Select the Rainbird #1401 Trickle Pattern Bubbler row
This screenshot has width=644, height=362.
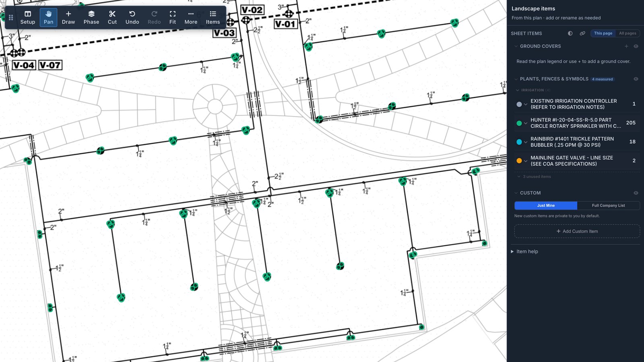(577, 142)
